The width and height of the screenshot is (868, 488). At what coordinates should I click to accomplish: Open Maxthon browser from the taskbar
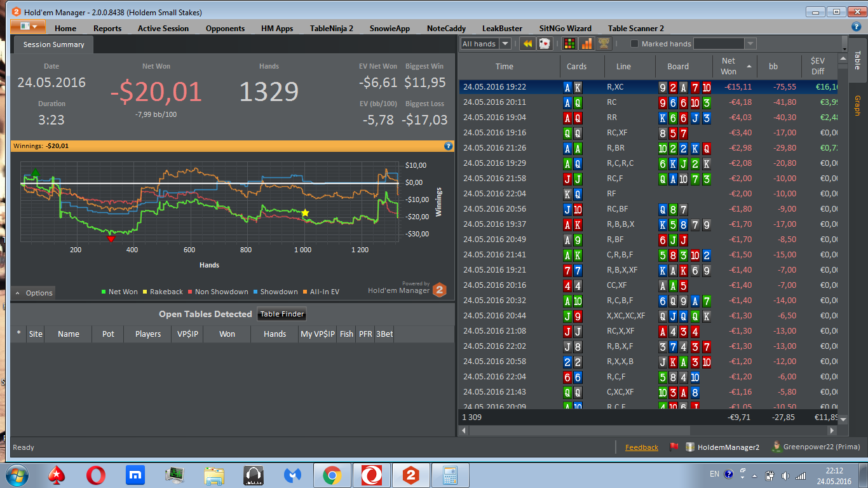point(135,475)
